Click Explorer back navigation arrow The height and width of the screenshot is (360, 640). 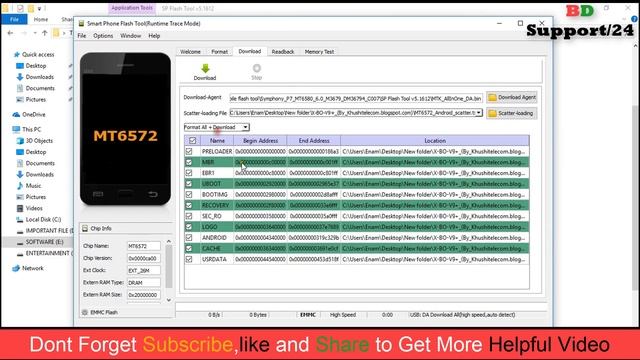coord(10,33)
